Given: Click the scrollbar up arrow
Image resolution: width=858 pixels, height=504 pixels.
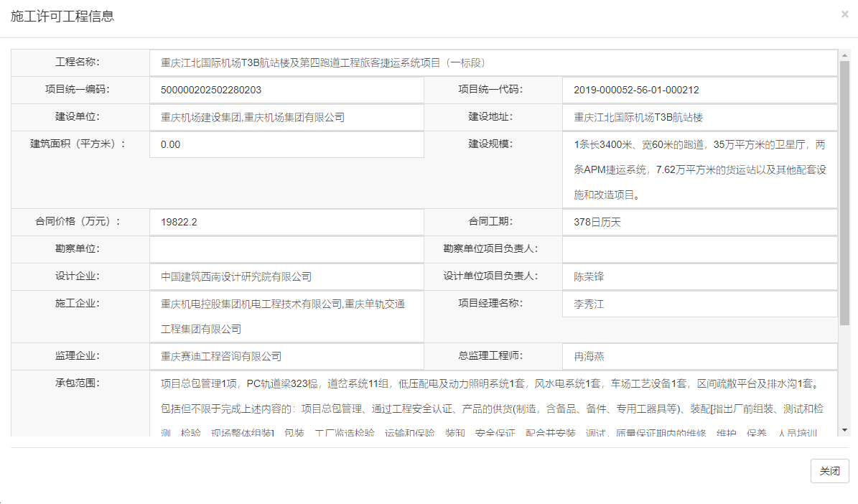Looking at the screenshot, I should pyautogui.click(x=844, y=55).
